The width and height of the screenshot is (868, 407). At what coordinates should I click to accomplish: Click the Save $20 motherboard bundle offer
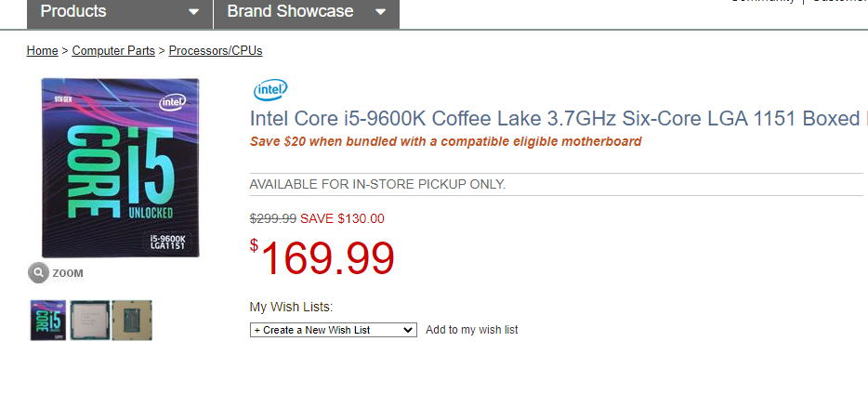[446, 141]
